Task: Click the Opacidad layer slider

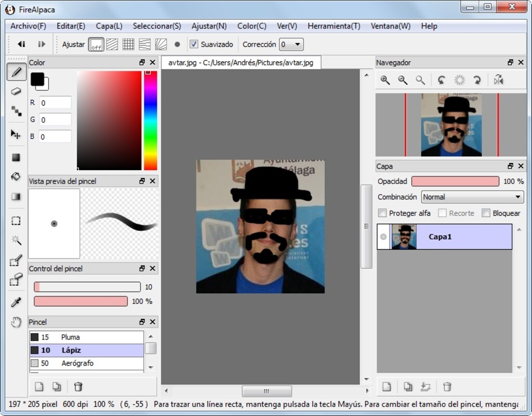Action: pos(455,181)
